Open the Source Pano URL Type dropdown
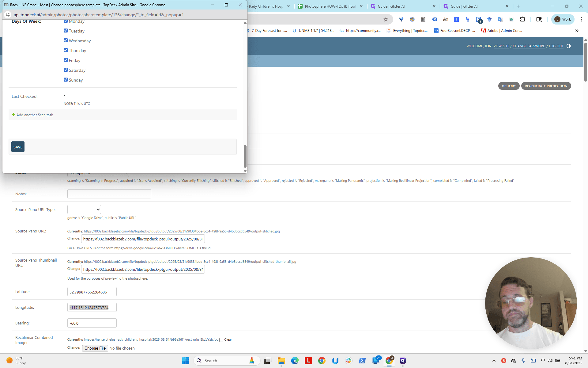Viewport: 588px width, 368px height. coord(84,209)
